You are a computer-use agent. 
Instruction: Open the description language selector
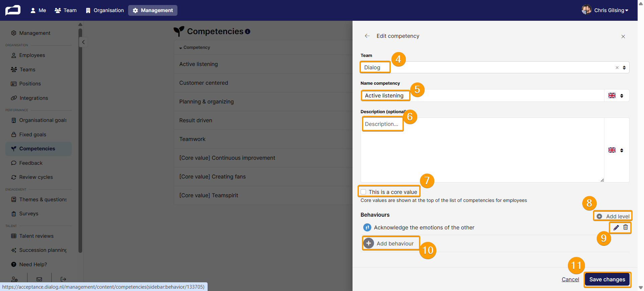pyautogui.click(x=616, y=150)
